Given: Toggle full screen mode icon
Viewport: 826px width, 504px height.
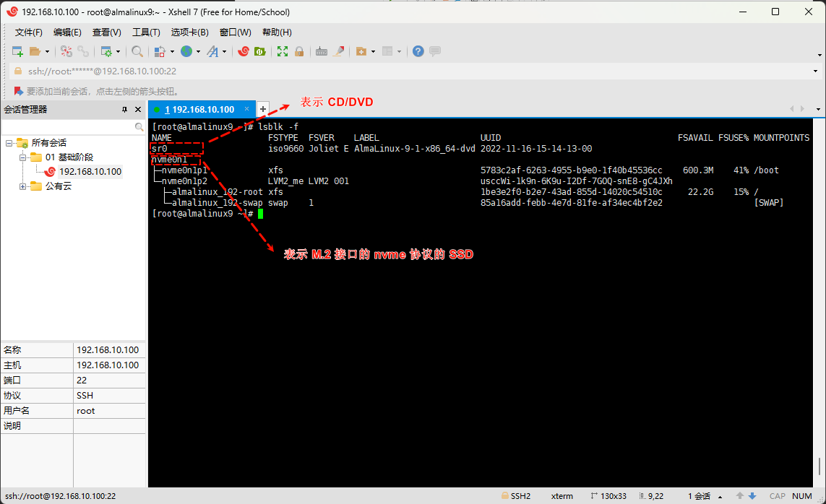Looking at the screenshot, I should pyautogui.click(x=283, y=51).
